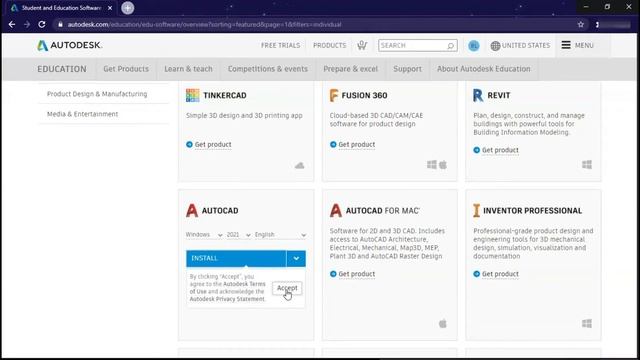This screenshot has width=640, height=360.
Task: Open About Autodesk Education menu
Action: (x=484, y=69)
